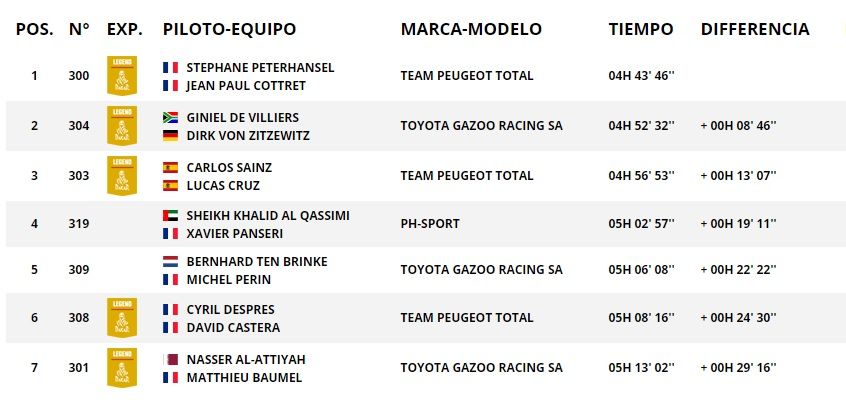This screenshot has height=405, width=846.
Task: Open Carlos Sainz driver name
Action: (229, 168)
